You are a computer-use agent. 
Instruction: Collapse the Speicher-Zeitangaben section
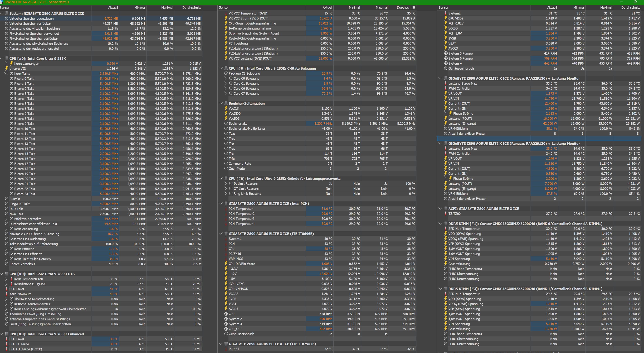point(221,103)
